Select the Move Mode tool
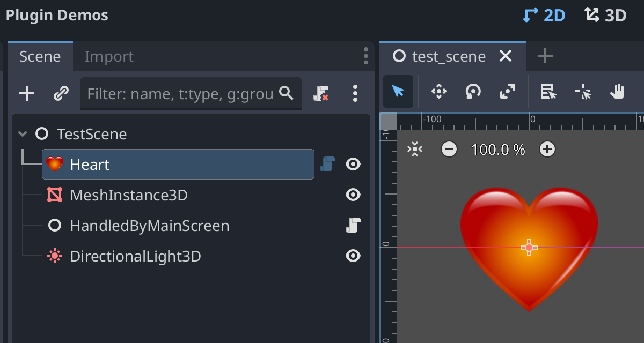This screenshot has width=644, height=343. click(x=438, y=92)
